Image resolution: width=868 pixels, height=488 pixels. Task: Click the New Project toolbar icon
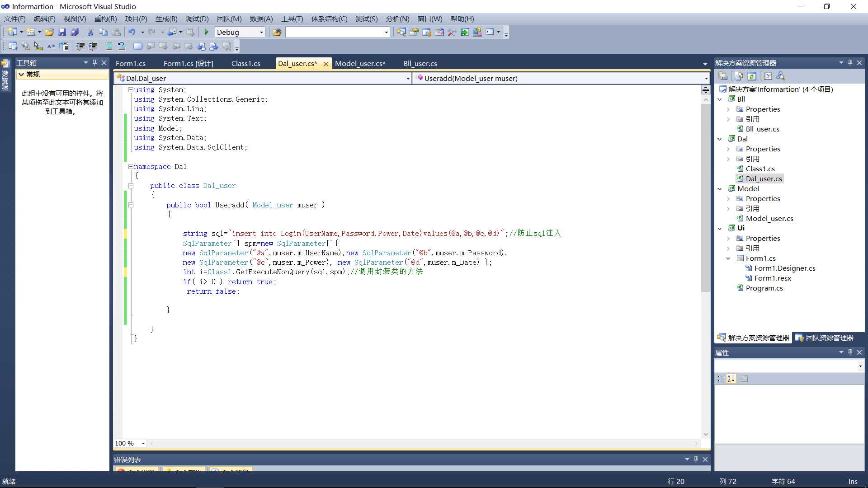13,32
